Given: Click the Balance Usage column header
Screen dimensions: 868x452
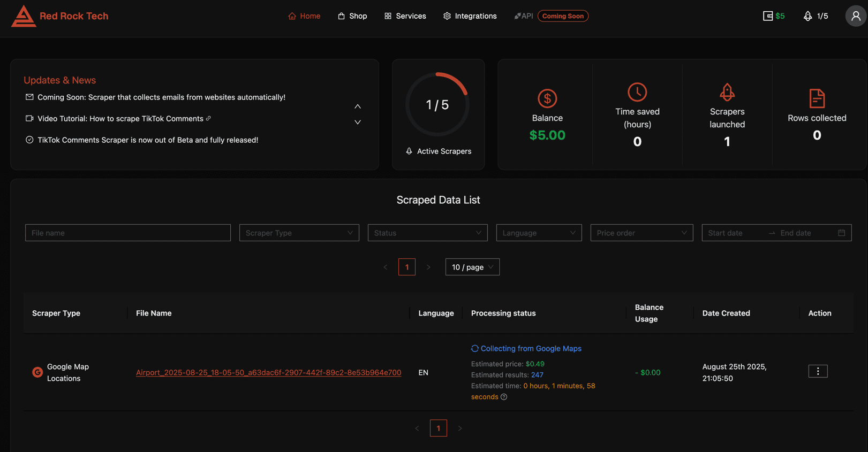Looking at the screenshot, I should pos(649,313).
